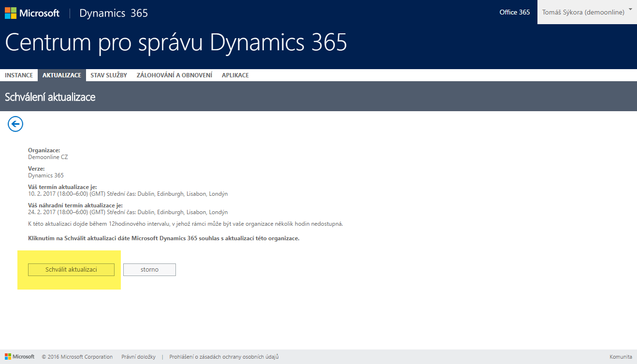
Task: Click the Váš náhradní termín aktualizace je label
Action: (75, 205)
